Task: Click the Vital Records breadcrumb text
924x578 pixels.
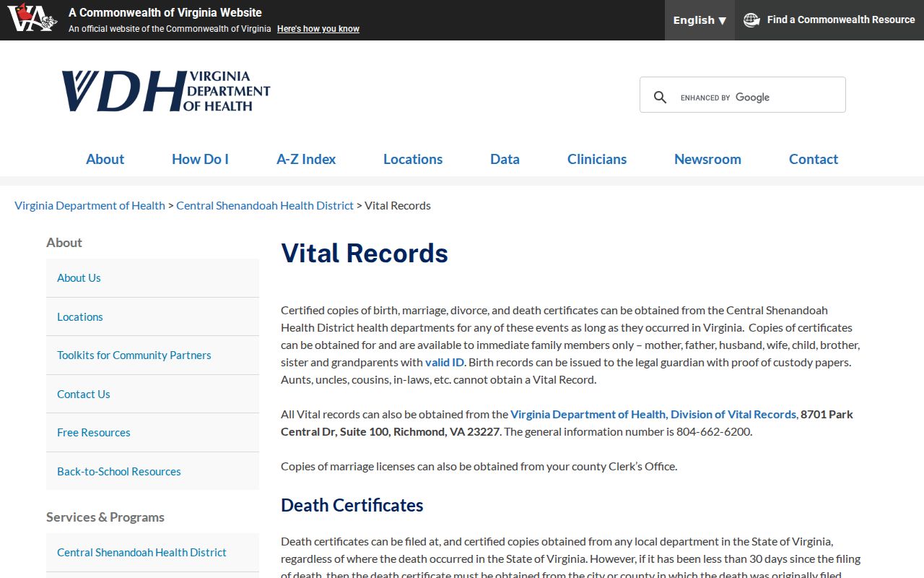Action: click(x=398, y=205)
